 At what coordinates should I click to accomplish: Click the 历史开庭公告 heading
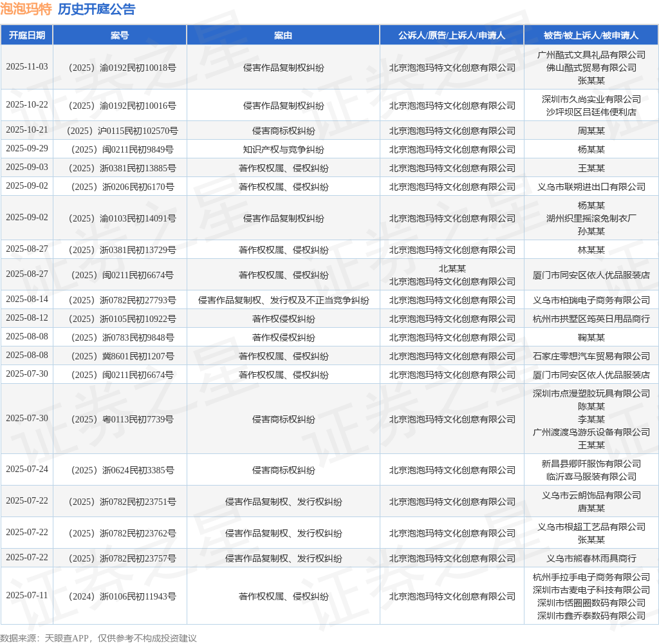97,9
